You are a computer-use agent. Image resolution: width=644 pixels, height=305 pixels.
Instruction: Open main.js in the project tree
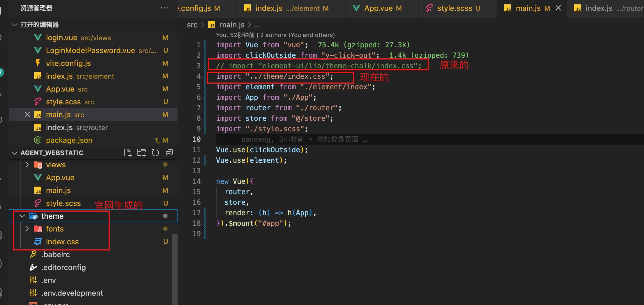click(x=93, y=190)
